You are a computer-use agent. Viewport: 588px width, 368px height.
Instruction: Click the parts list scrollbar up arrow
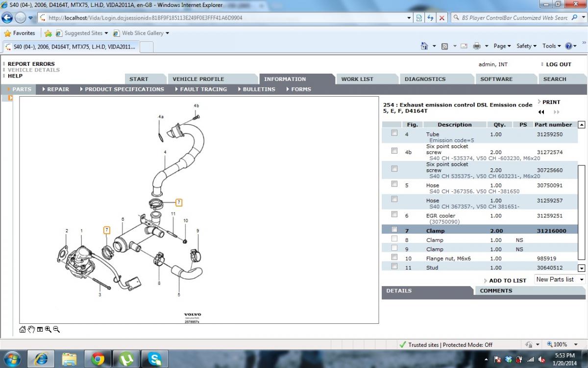tap(582, 125)
